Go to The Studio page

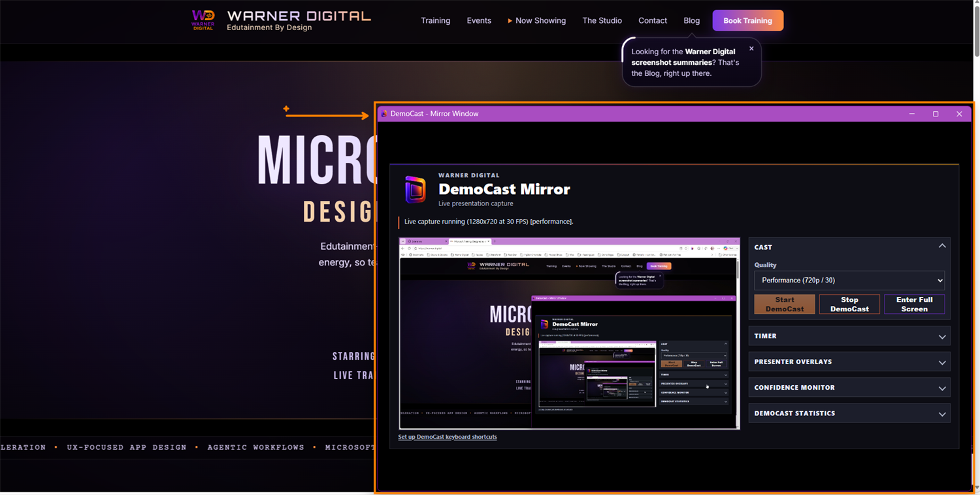pyautogui.click(x=602, y=21)
